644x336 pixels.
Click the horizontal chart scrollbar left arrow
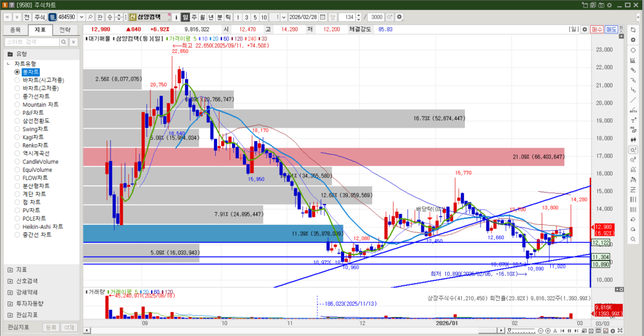(87, 329)
